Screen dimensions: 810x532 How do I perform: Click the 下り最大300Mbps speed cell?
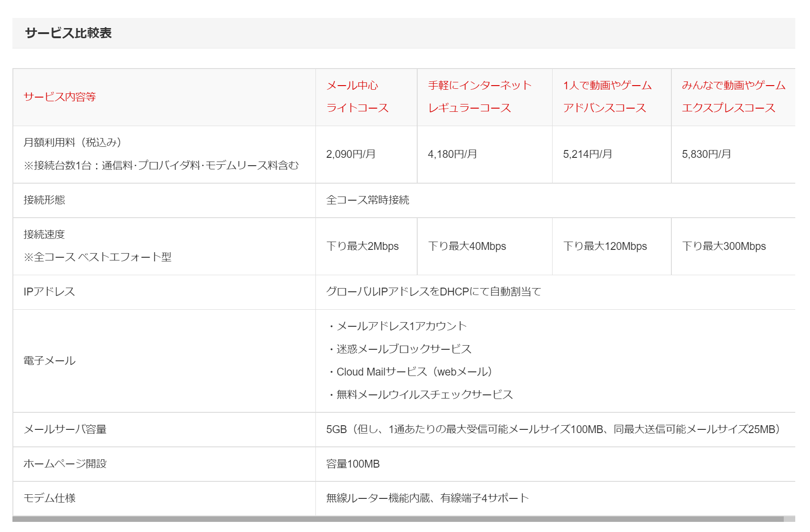724,246
